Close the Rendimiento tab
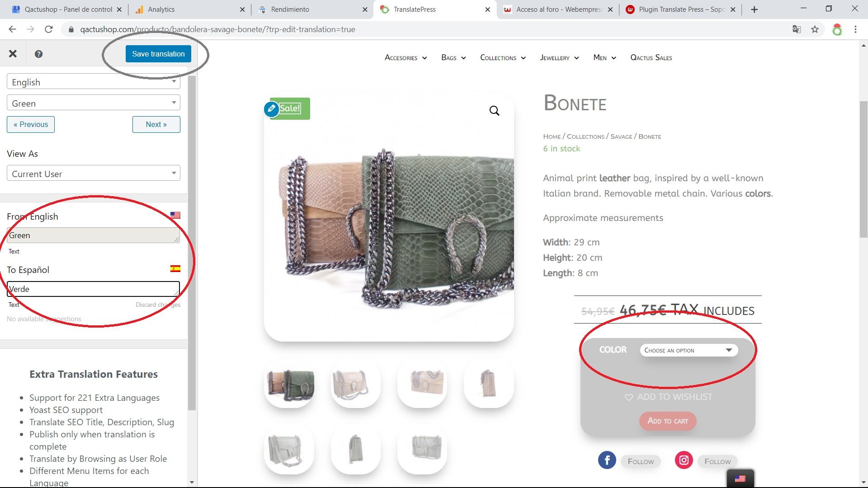Viewport: 868px width, 488px height. (365, 9)
